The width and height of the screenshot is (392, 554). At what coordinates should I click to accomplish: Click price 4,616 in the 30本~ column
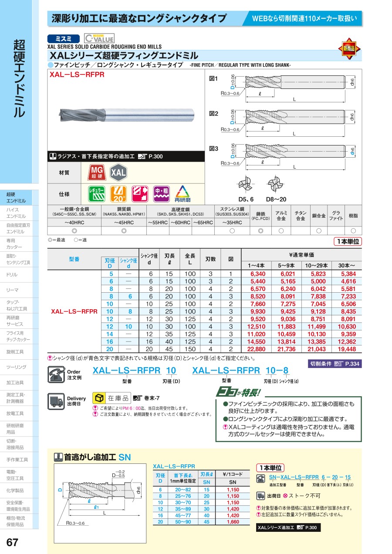pos(348,281)
